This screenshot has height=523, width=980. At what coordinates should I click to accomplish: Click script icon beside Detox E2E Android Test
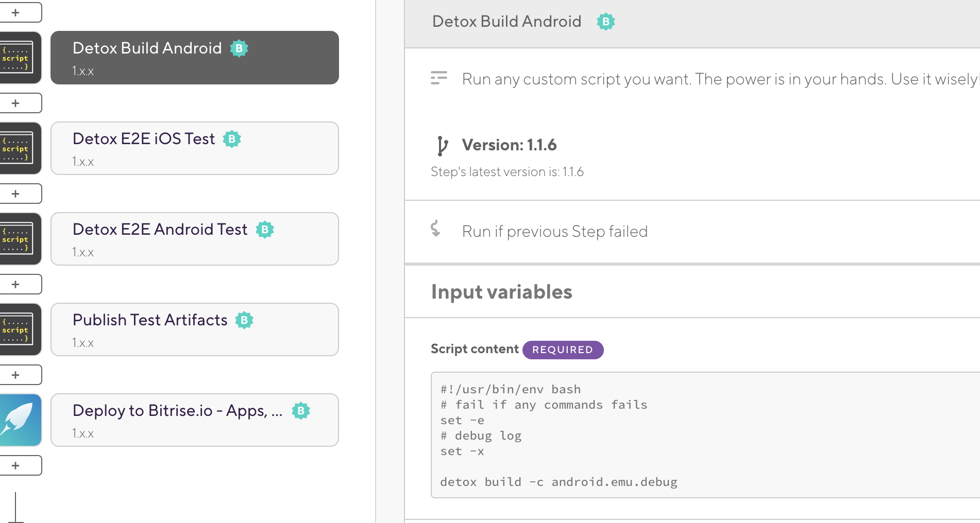pyautogui.click(x=20, y=239)
